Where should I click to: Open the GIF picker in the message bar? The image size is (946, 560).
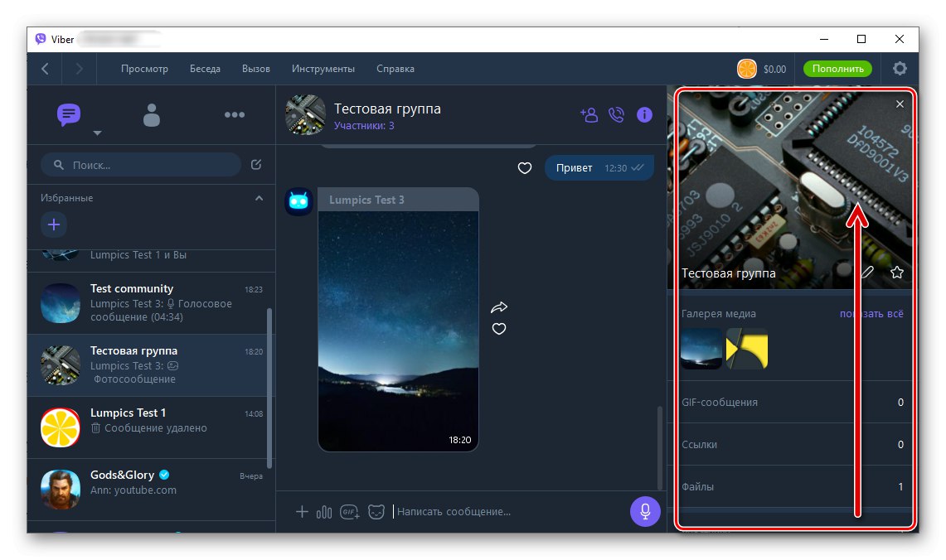tap(348, 512)
